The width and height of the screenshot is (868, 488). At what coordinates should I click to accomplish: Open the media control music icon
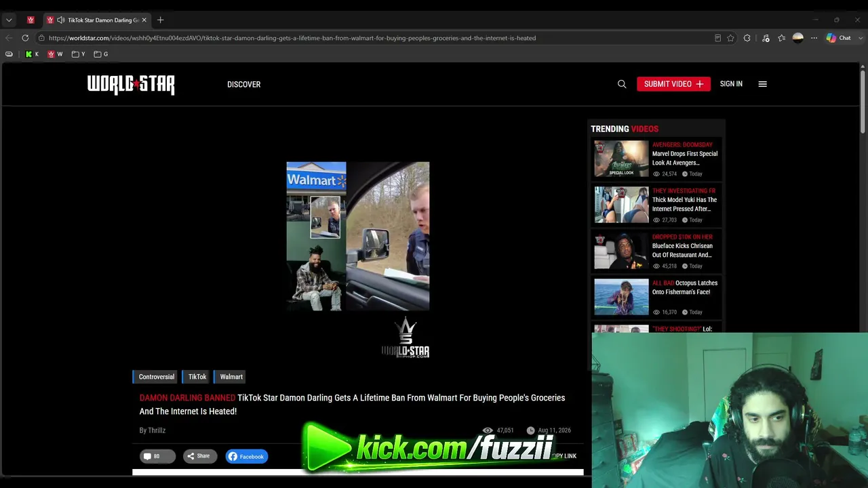pyautogui.click(x=766, y=38)
